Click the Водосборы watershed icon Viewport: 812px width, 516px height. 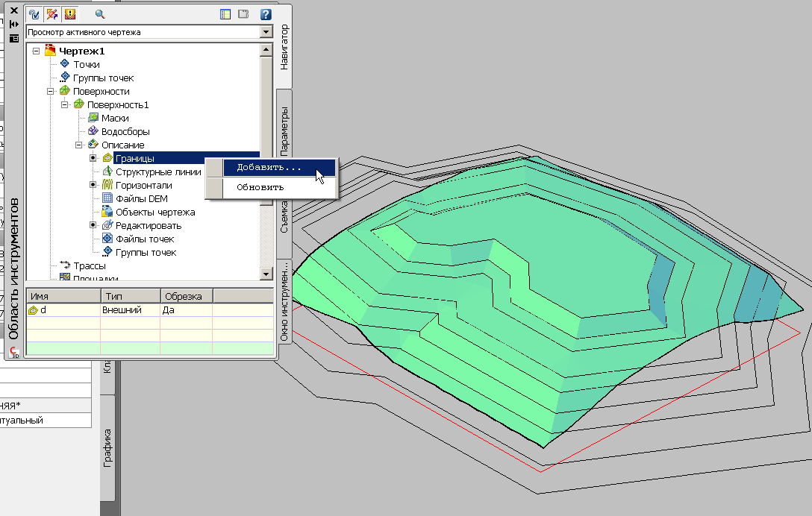(x=93, y=132)
